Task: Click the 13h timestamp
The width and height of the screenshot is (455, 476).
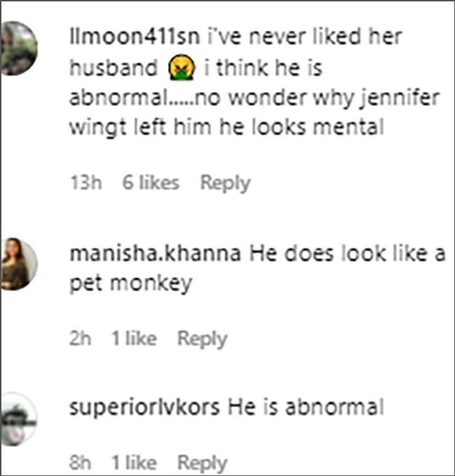Action: (x=86, y=183)
